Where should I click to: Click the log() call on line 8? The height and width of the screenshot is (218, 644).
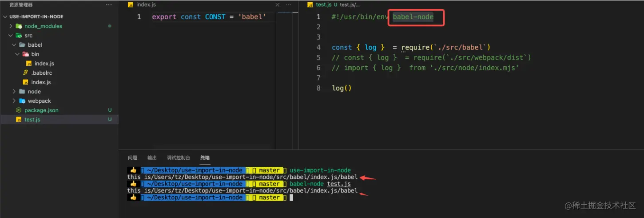click(342, 88)
